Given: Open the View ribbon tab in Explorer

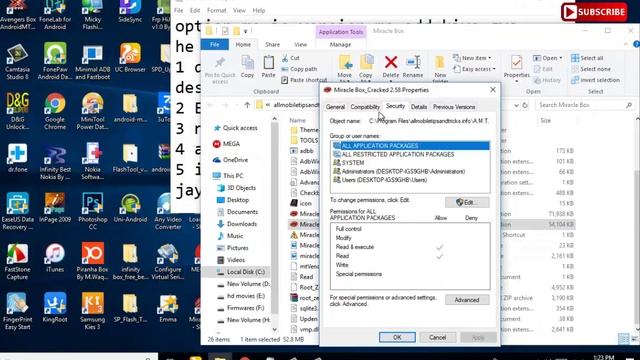Looking at the screenshot, I should tap(300, 44).
